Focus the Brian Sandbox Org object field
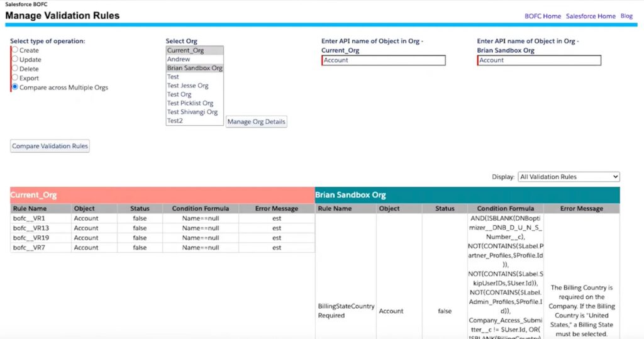644x339 pixels. pos(539,60)
